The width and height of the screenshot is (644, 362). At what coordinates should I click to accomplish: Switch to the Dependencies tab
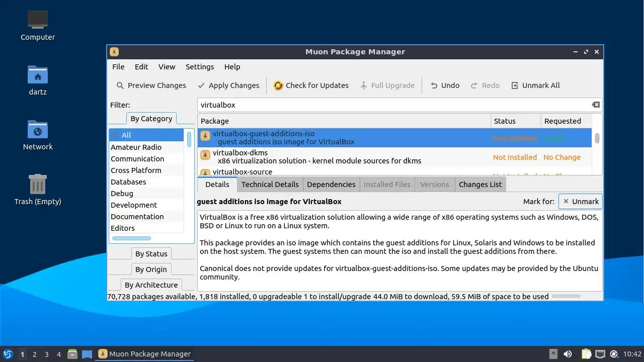tap(331, 185)
